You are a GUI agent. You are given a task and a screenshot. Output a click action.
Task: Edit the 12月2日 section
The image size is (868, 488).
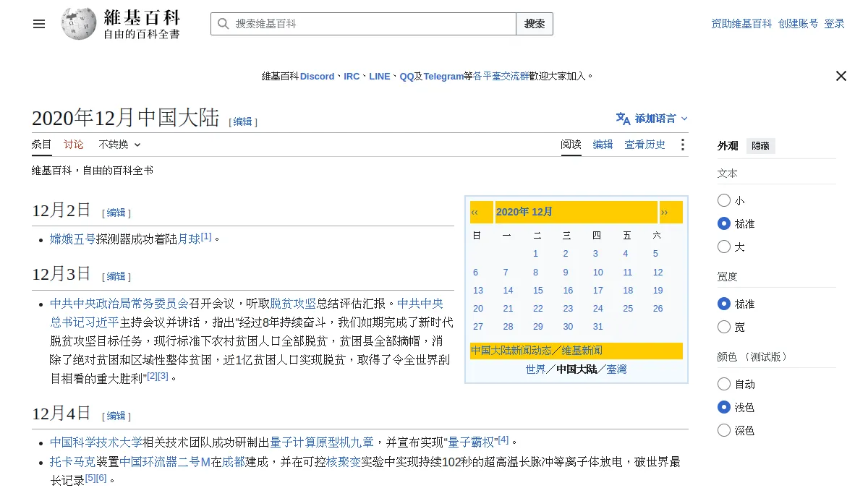click(x=116, y=213)
